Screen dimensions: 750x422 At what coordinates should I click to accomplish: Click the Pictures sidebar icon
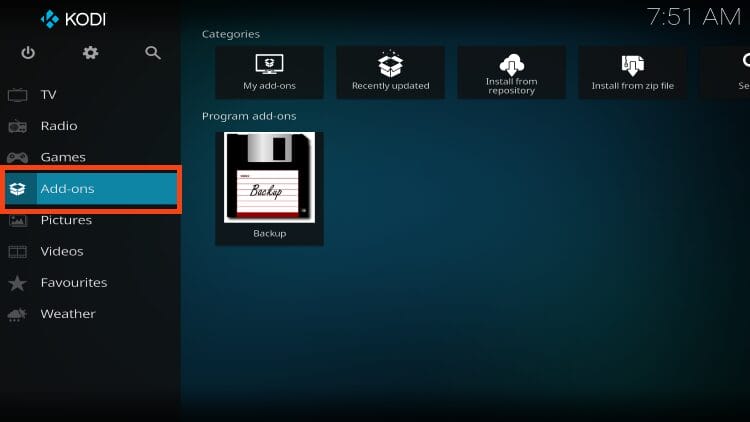tap(18, 220)
